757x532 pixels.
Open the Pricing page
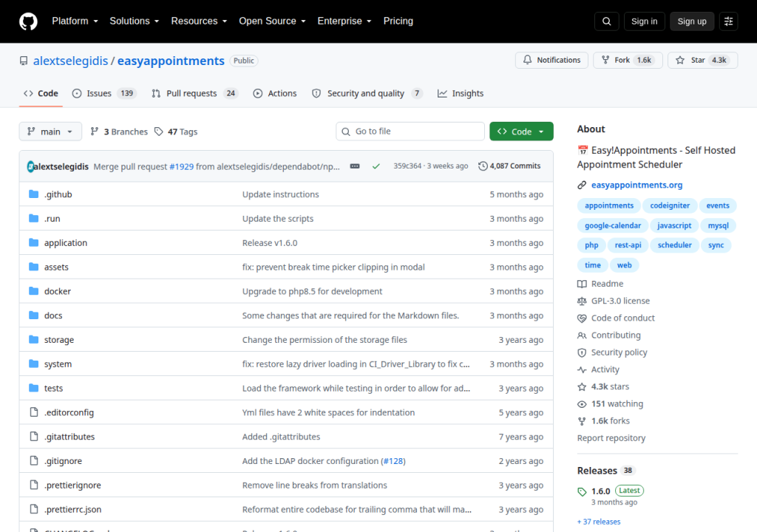[398, 21]
